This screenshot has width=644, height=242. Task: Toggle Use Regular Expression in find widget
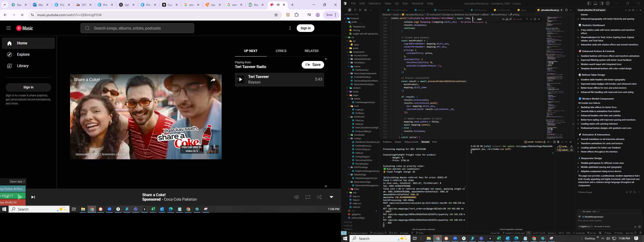[x=510, y=19]
